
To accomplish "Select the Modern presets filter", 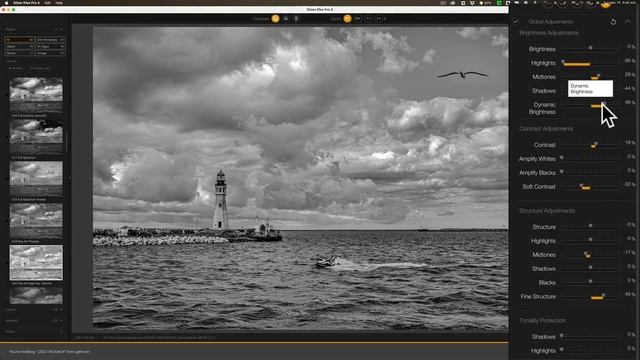I will click(19, 53).
